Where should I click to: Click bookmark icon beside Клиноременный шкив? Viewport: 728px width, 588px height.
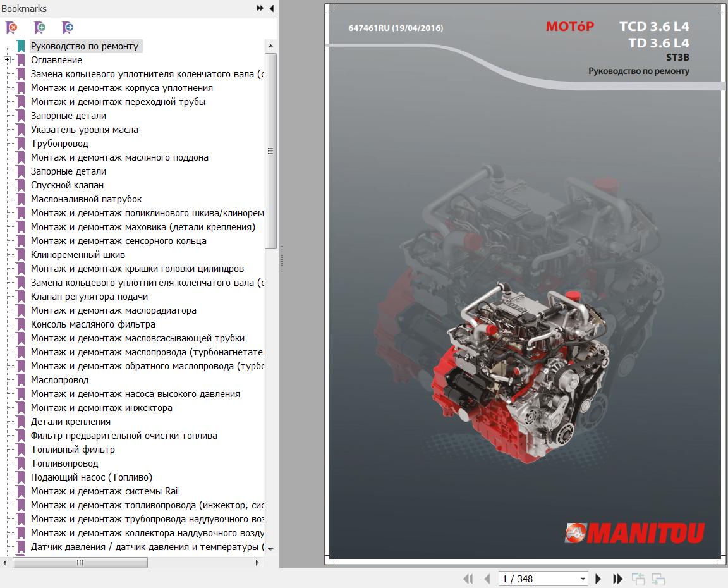click(x=21, y=255)
